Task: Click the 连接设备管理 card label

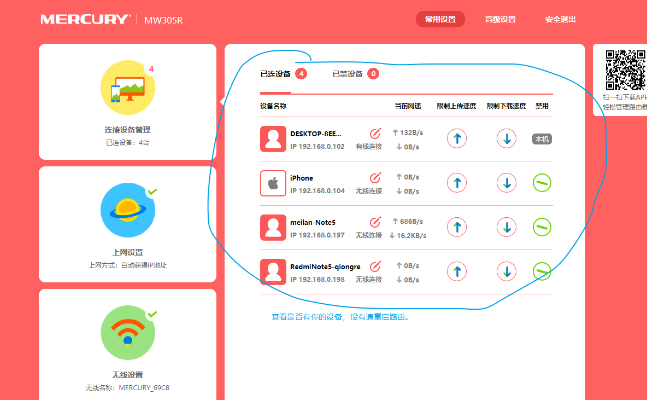Action: (x=128, y=130)
